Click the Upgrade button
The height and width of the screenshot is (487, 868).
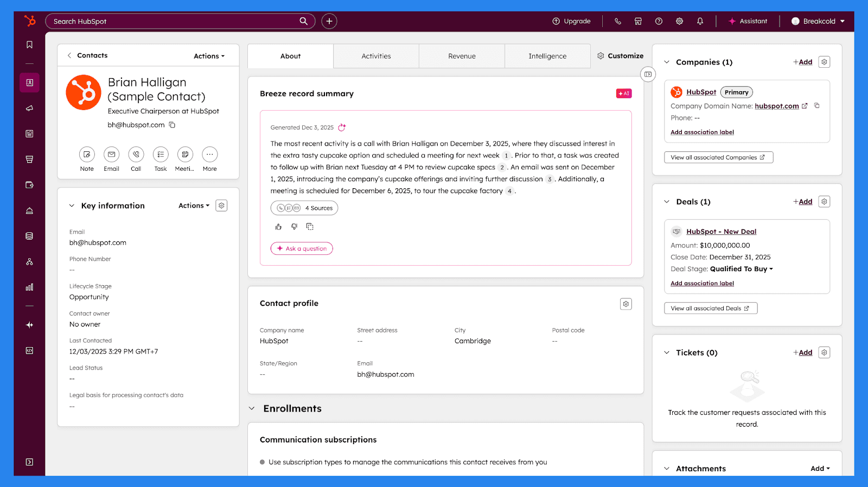(571, 21)
